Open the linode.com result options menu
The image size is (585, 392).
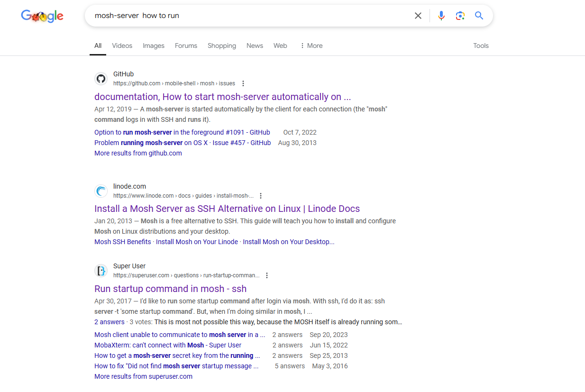coord(261,196)
